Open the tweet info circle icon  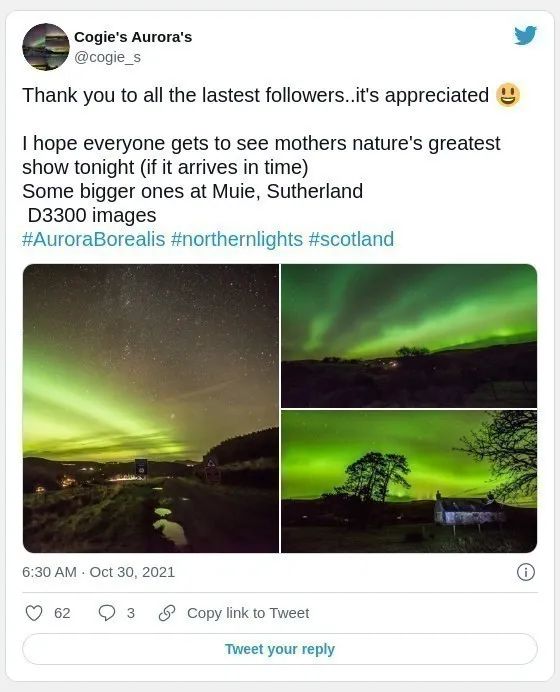pos(526,572)
